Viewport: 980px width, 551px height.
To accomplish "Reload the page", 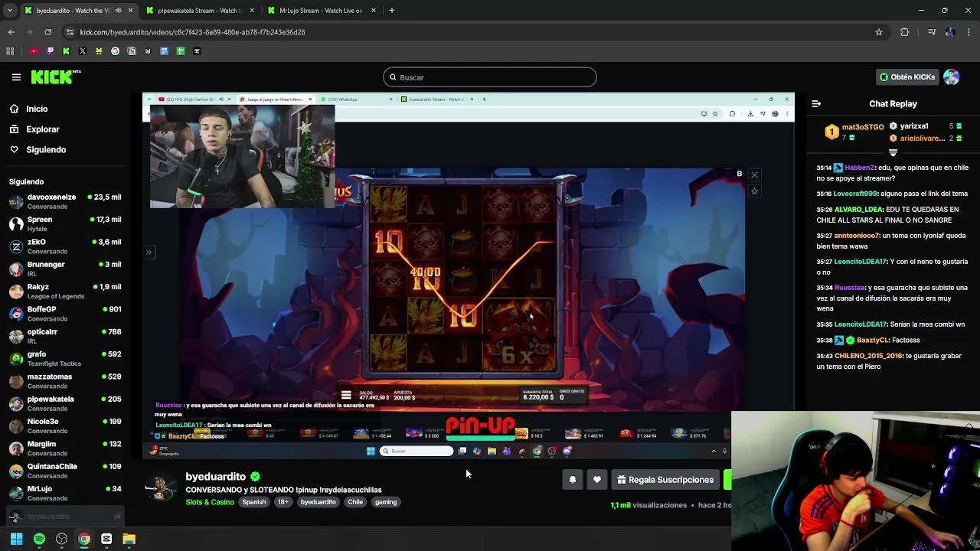I will pyautogui.click(x=47, y=32).
